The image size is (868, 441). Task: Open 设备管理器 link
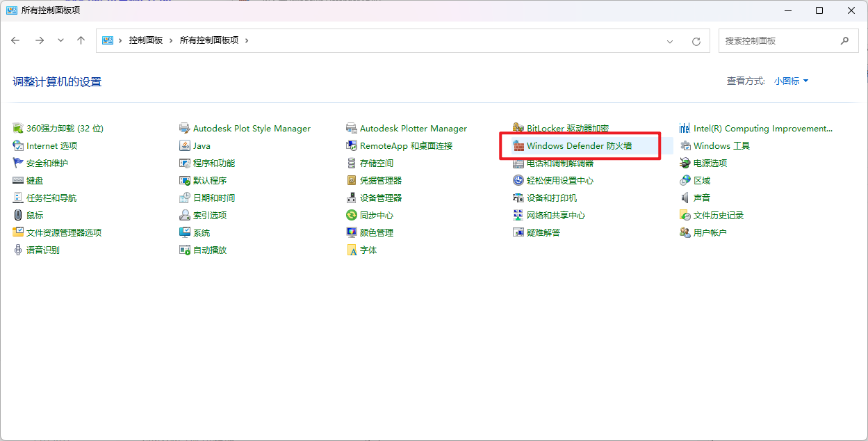[381, 198]
